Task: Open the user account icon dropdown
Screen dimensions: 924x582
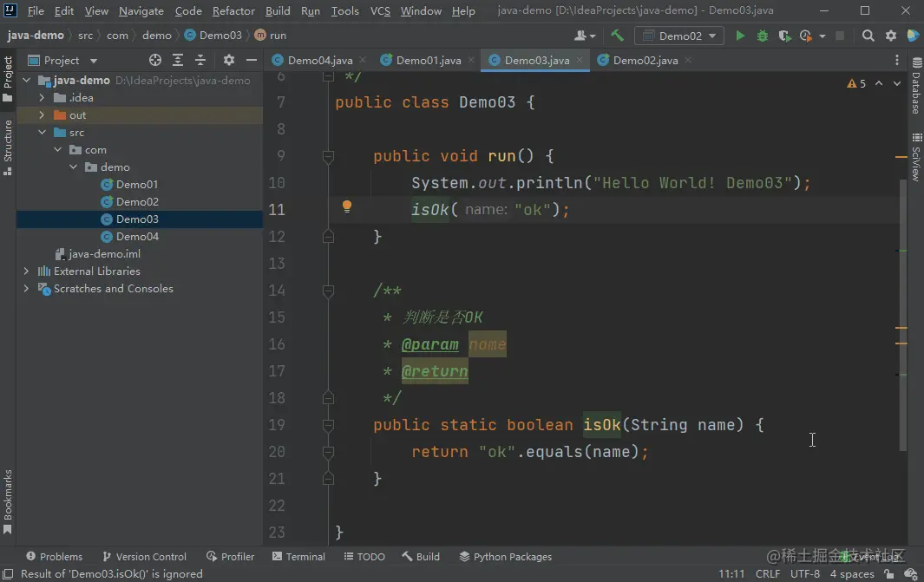Action: click(x=585, y=36)
